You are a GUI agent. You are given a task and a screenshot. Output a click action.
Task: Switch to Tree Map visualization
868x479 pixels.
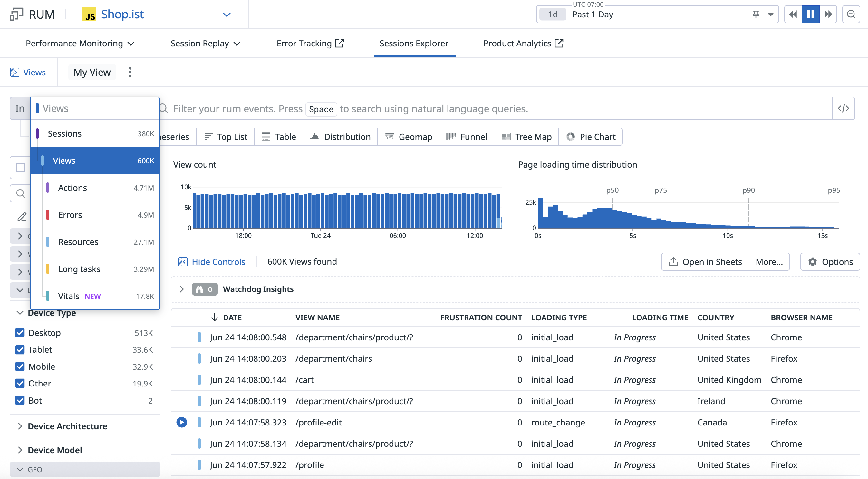526,137
